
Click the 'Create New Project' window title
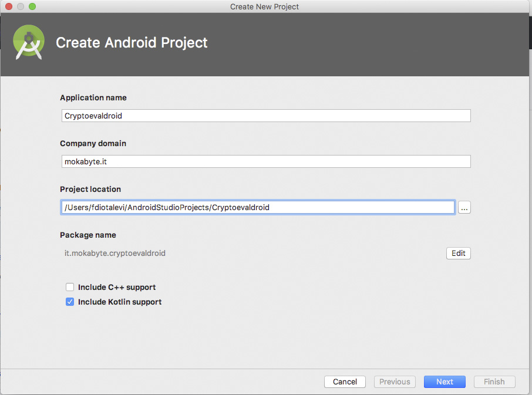coord(264,7)
